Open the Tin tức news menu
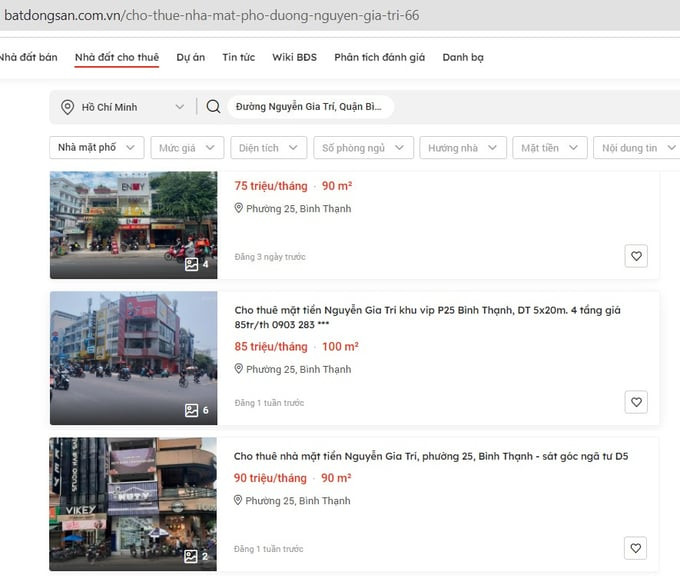Image resolution: width=680 pixels, height=585 pixels. [238, 57]
